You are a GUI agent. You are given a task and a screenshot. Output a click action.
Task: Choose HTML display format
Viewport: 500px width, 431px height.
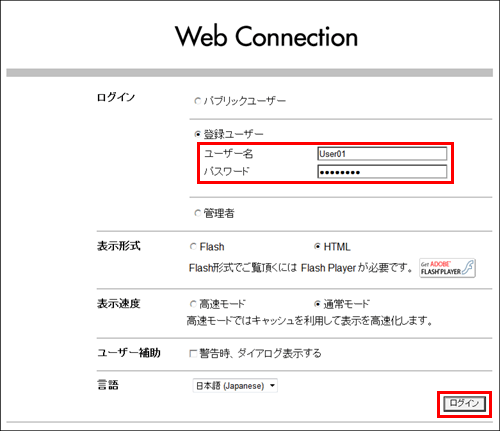tap(317, 247)
